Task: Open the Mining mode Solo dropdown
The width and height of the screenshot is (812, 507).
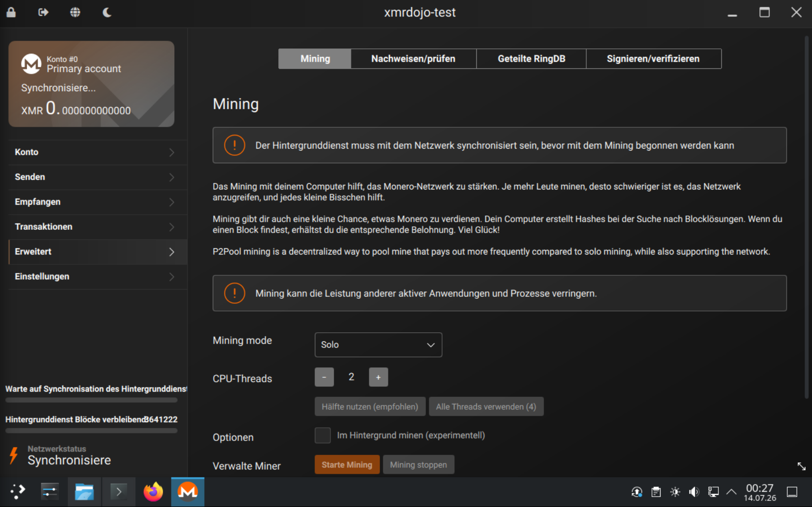Action: (378, 345)
